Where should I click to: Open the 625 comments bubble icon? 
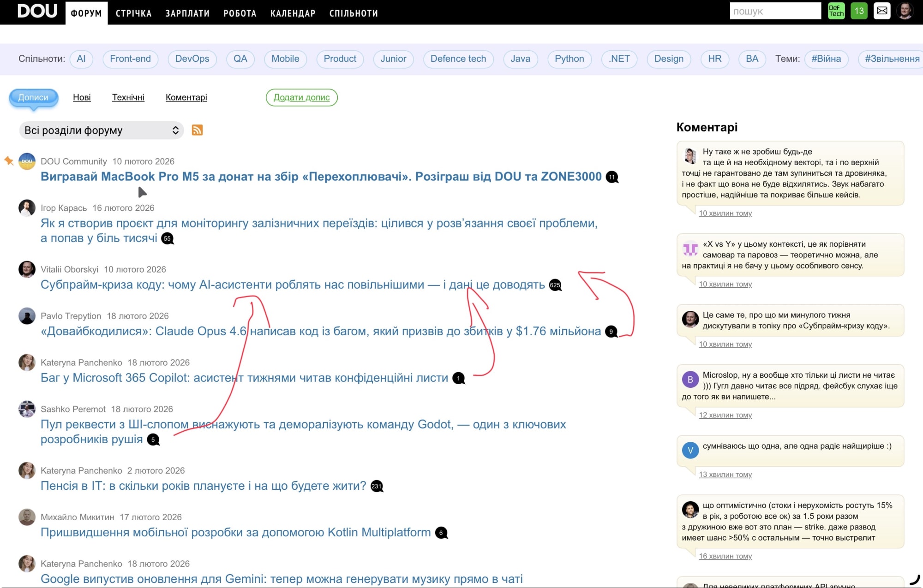pyautogui.click(x=555, y=285)
